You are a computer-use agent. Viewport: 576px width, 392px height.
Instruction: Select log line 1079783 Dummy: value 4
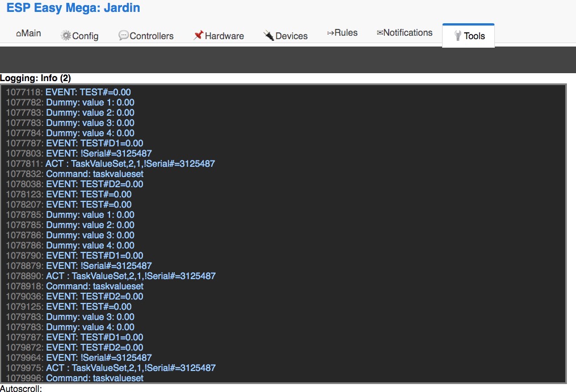coord(70,327)
